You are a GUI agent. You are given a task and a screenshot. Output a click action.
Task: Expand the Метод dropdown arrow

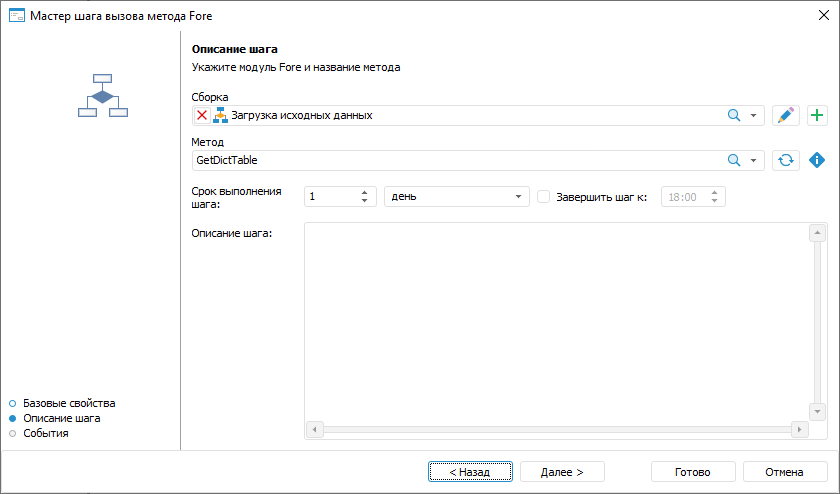pyautogui.click(x=754, y=160)
